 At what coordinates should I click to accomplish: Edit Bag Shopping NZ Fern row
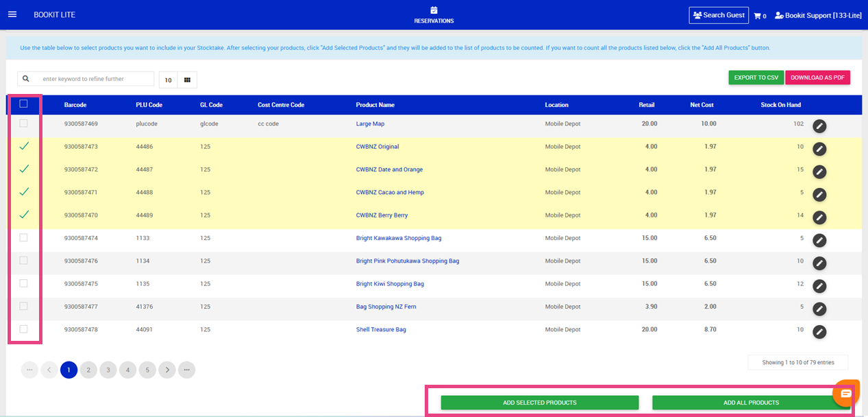coord(819,309)
